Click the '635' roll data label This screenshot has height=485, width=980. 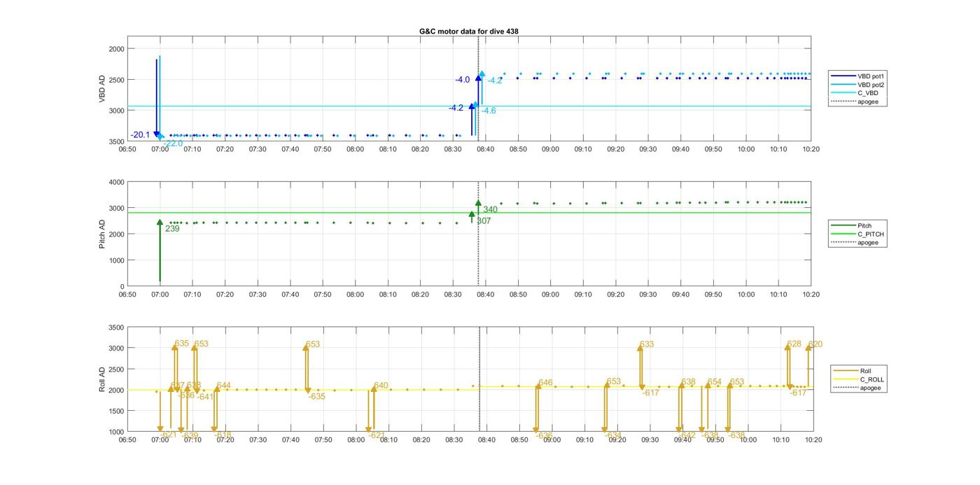(182, 344)
